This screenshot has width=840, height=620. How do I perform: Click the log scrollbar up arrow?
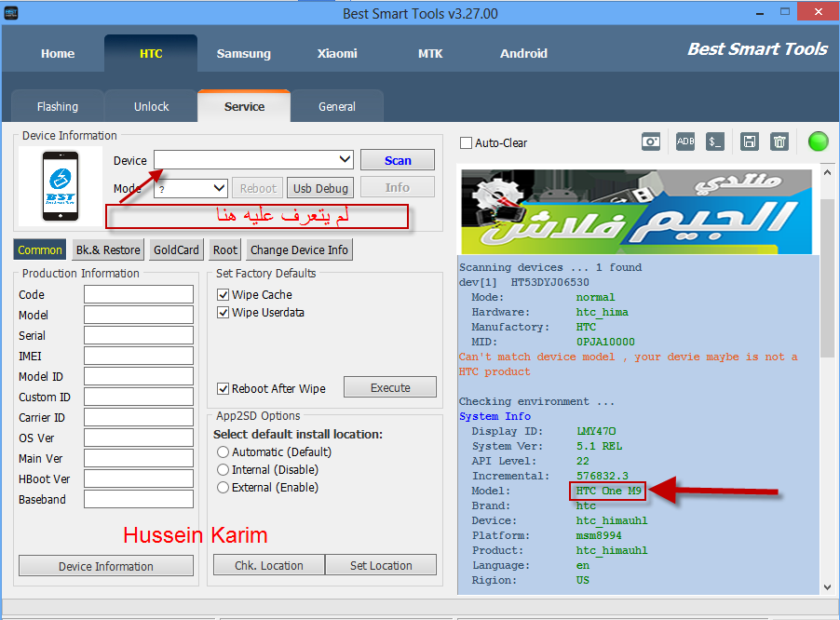click(827, 173)
